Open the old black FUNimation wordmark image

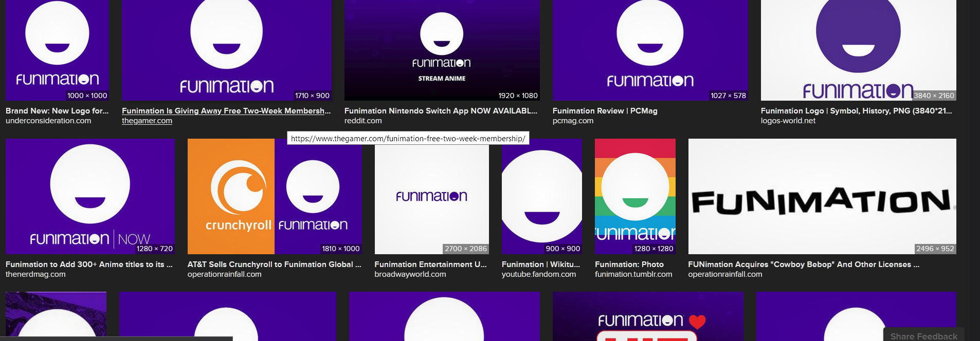pyautogui.click(x=822, y=196)
